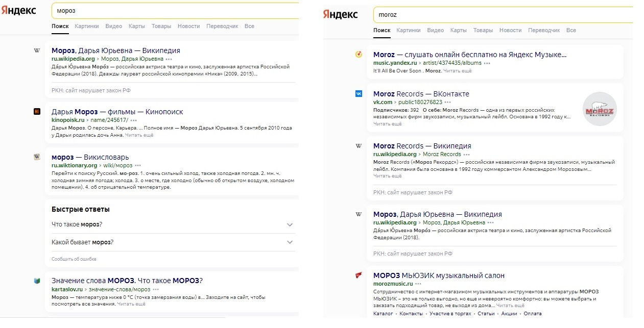The image size is (644, 328).
Task: Open Картинки tab in left window
Action: point(87,26)
